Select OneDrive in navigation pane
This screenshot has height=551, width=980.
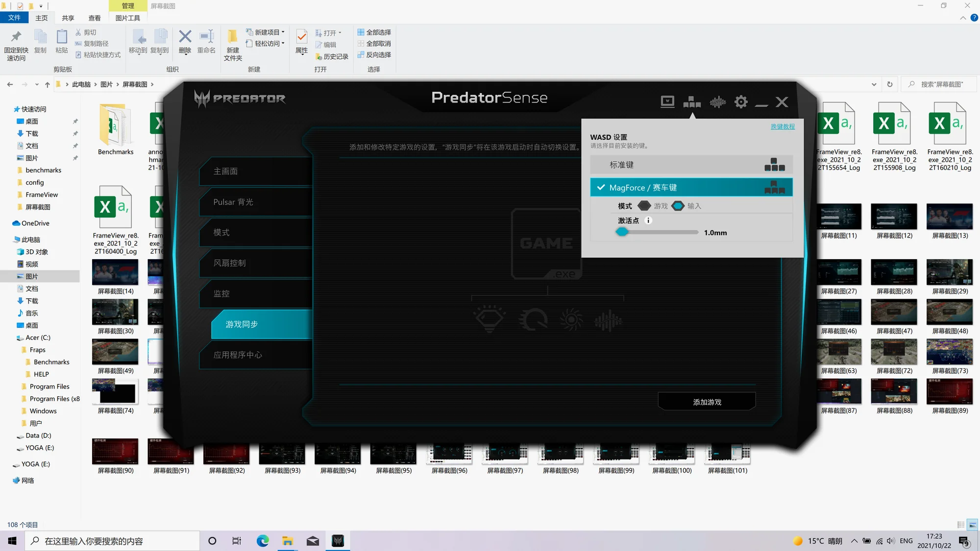click(x=35, y=223)
